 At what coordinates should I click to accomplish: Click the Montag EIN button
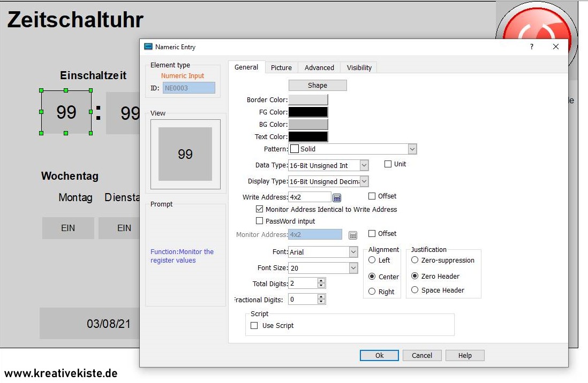tap(68, 228)
